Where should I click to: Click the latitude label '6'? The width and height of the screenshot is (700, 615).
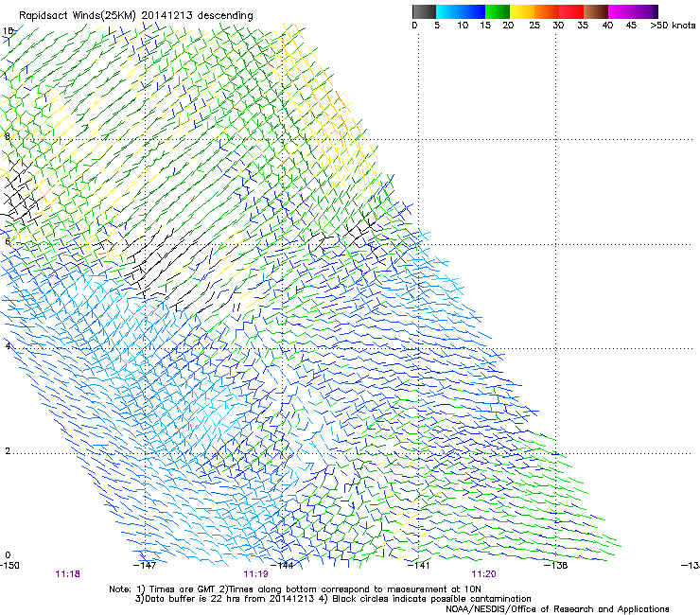point(8,241)
